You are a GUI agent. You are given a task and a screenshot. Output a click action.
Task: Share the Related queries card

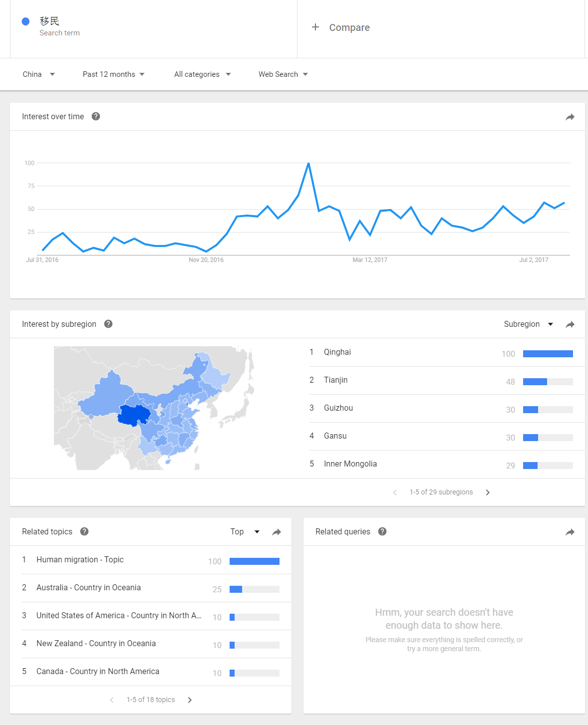click(x=570, y=532)
